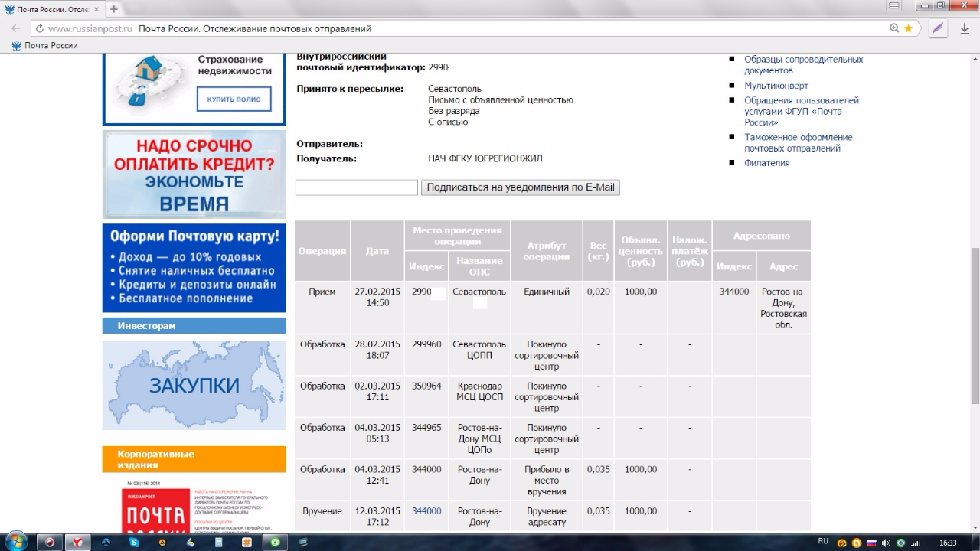Open the Мультиконверт link
Viewport: 980px width, 551px height.
pos(776,86)
